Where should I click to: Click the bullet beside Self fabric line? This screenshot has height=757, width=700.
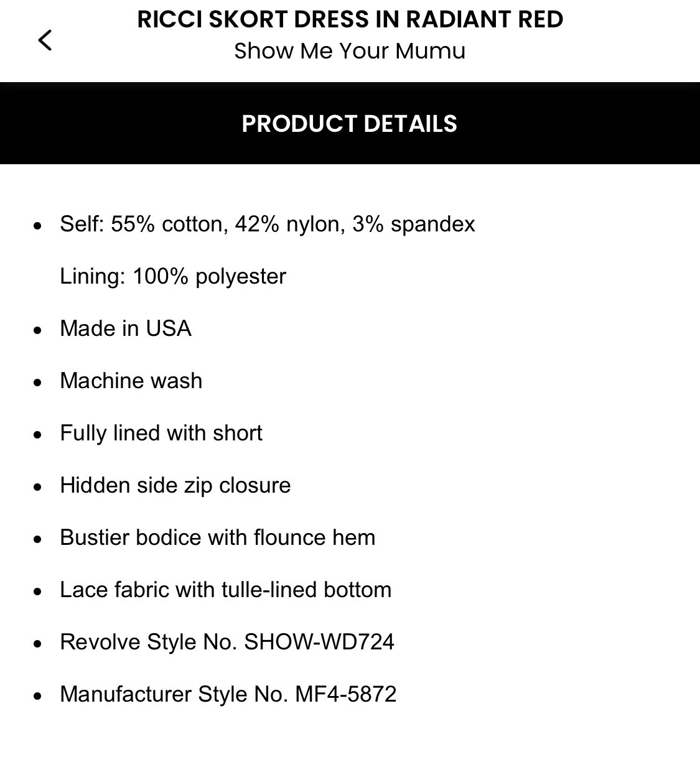tap(39, 226)
